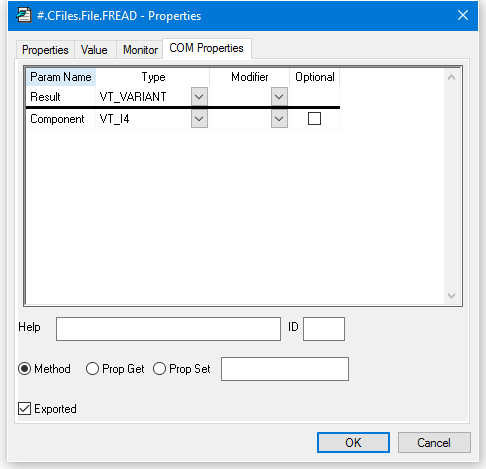Screen dimensions: 486x469
Task: Tick the Optional checkbox for Component
Action: pos(314,119)
